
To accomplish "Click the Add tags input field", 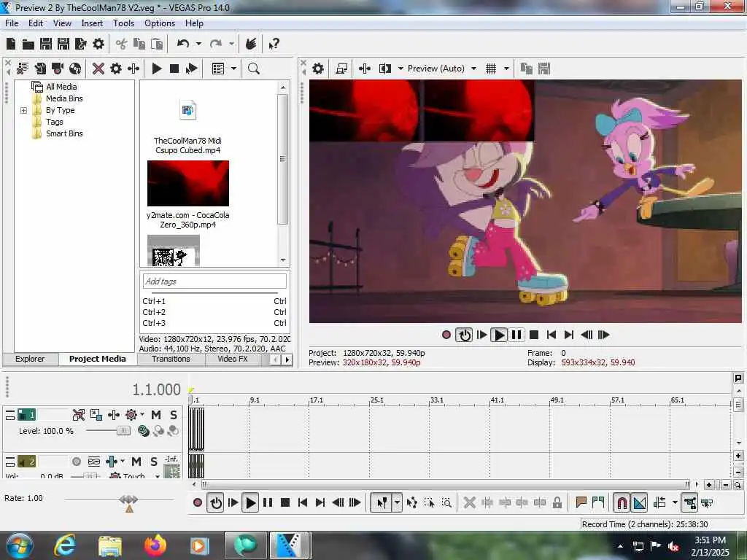I will pos(214,281).
